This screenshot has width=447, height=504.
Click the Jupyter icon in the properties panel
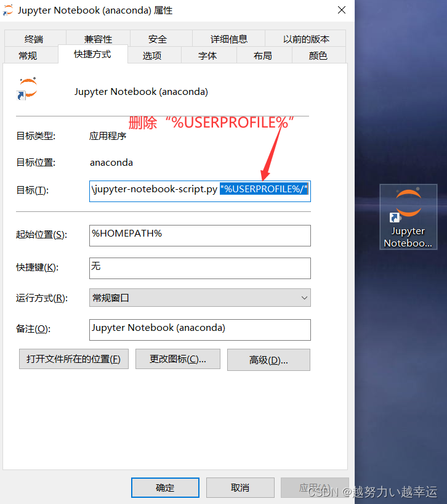(27, 88)
